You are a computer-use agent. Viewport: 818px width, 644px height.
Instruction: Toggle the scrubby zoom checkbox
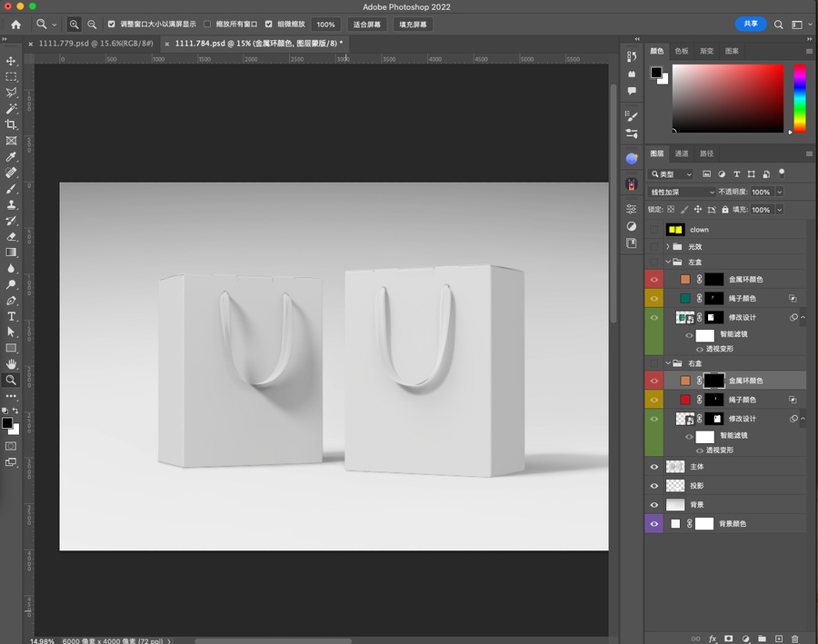[269, 24]
